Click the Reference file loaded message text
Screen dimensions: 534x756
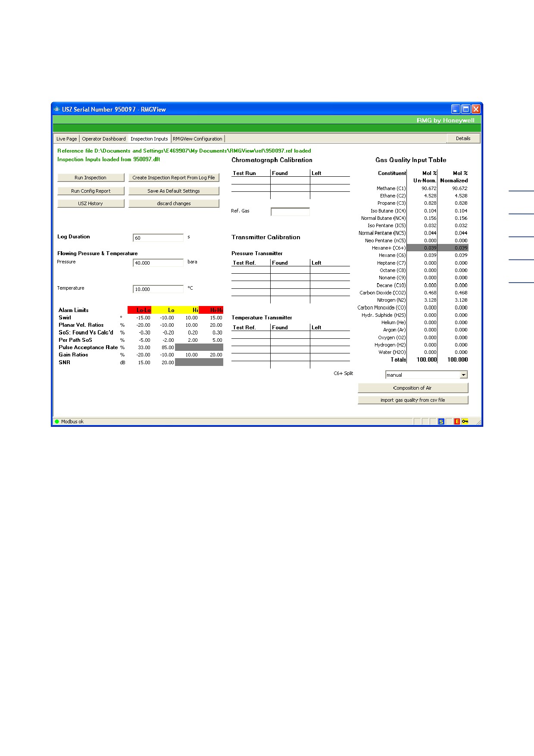click(184, 151)
